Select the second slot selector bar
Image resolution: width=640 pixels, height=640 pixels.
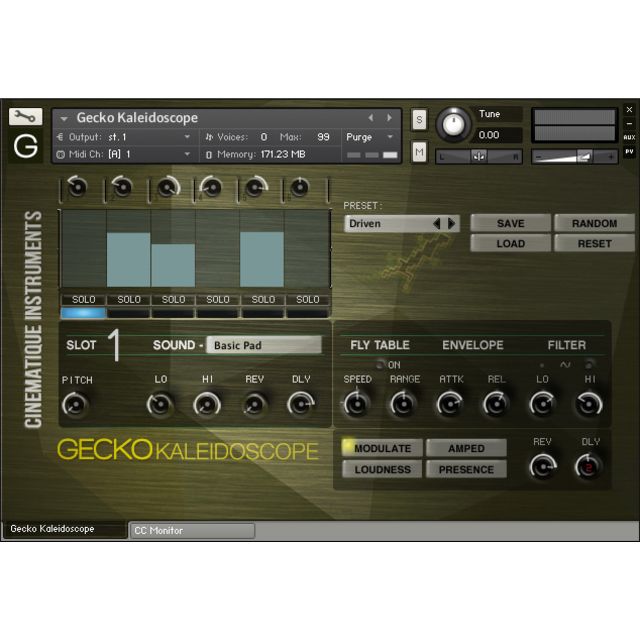pyautogui.click(x=129, y=313)
